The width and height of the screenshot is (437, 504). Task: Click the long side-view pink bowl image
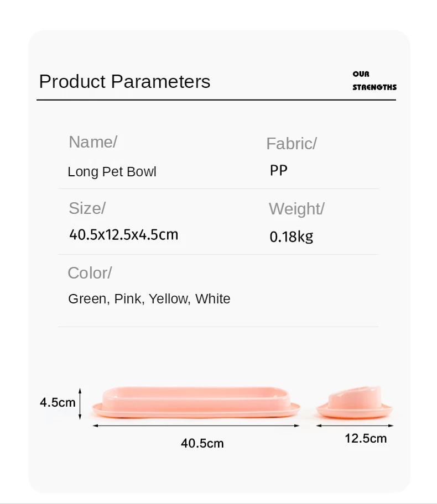[196, 402]
